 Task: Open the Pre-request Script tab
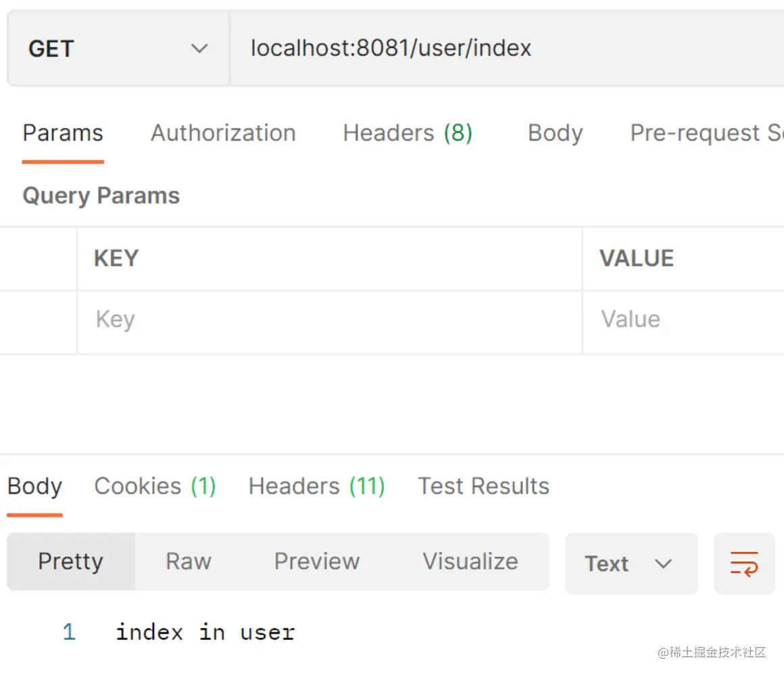click(706, 133)
